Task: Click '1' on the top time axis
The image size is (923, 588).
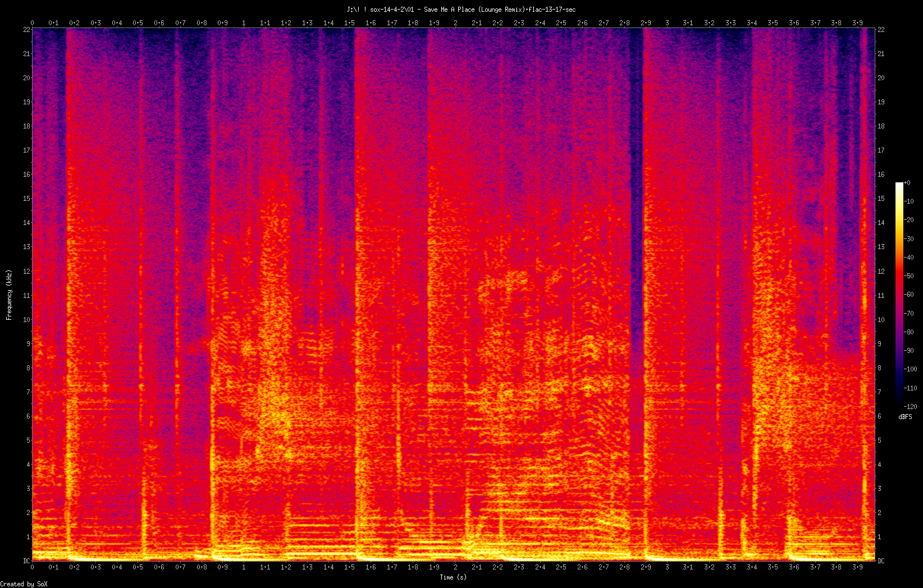Action: coord(243,23)
